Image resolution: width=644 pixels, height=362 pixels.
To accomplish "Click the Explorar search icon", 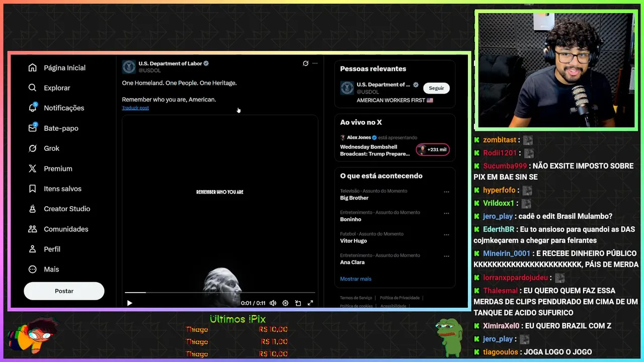I will (x=33, y=87).
